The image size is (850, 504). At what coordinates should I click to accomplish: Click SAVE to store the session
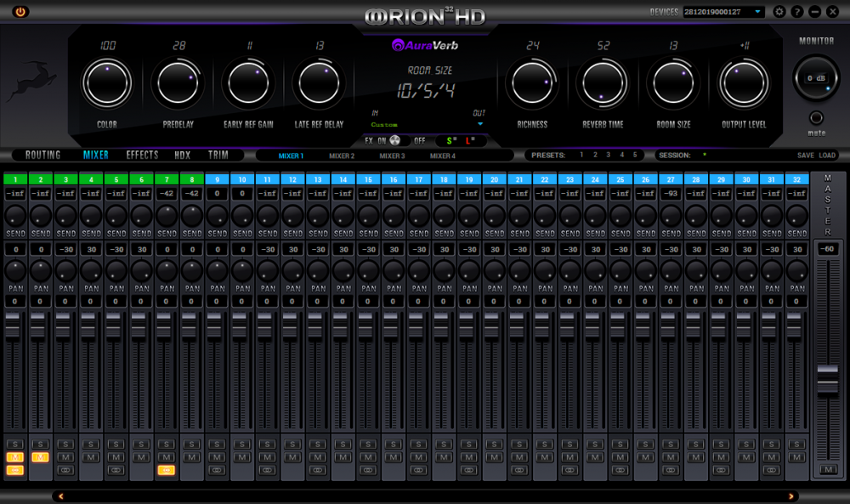pyautogui.click(x=806, y=156)
